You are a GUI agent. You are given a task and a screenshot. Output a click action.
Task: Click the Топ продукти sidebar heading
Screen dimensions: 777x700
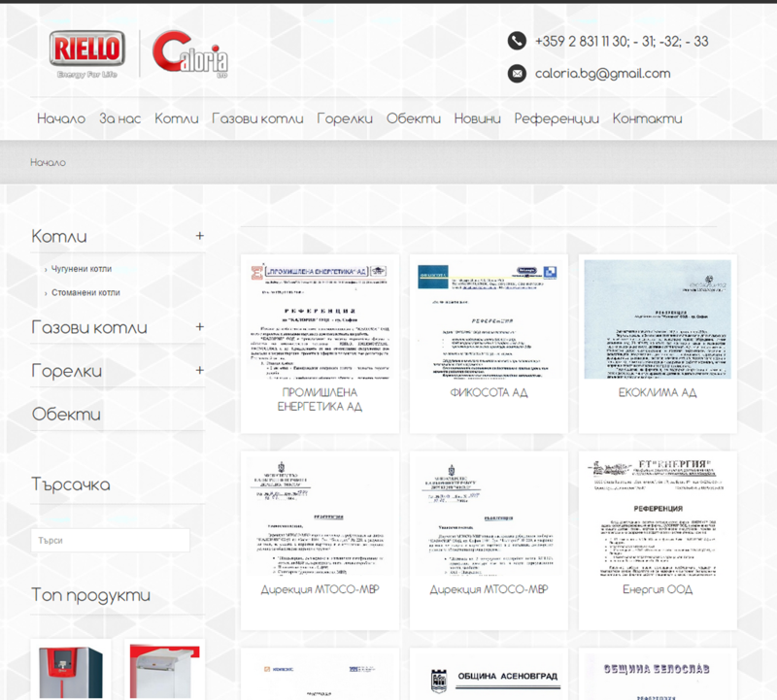coord(90,595)
